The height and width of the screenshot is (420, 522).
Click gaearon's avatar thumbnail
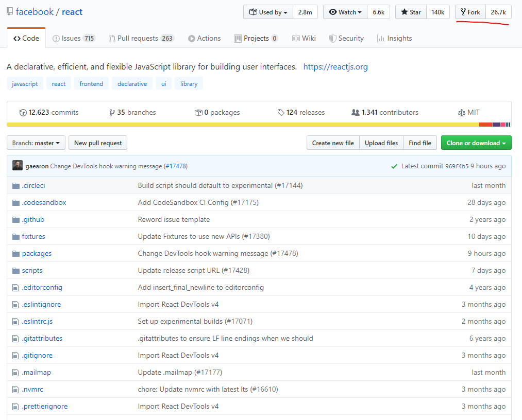click(18, 165)
